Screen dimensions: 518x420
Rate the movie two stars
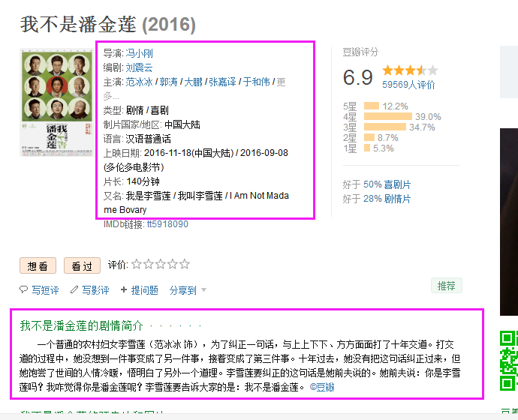[149, 264]
